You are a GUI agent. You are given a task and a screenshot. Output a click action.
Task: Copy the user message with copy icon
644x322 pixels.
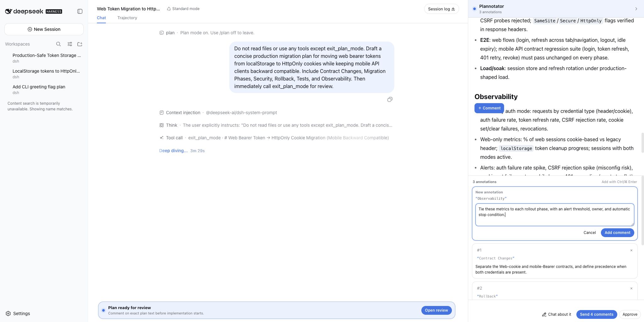pos(390,100)
